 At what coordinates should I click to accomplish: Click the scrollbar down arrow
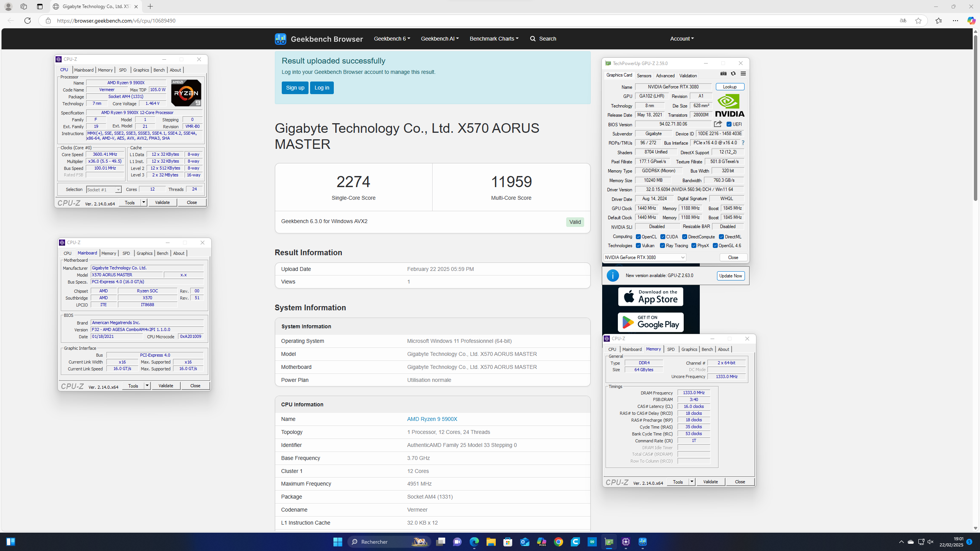point(975,528)
